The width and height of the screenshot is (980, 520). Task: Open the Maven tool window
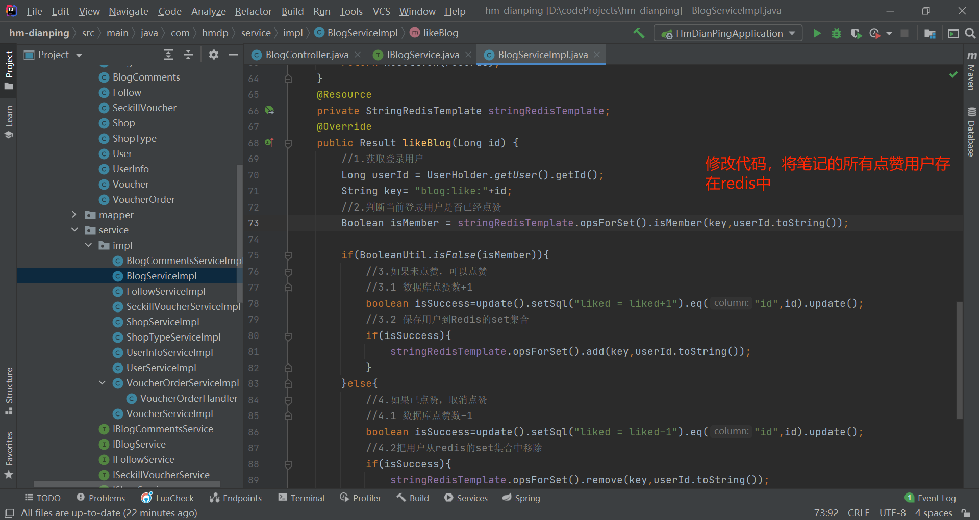tap(971, 71)
